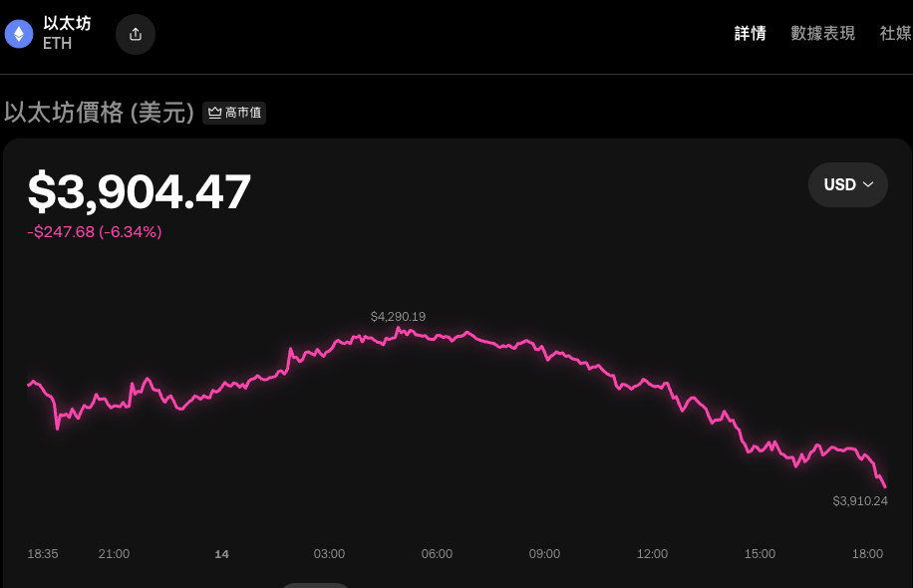913x588 pixels.
Task: Toggle the price change indicator text
Action: tap(95, 231)
